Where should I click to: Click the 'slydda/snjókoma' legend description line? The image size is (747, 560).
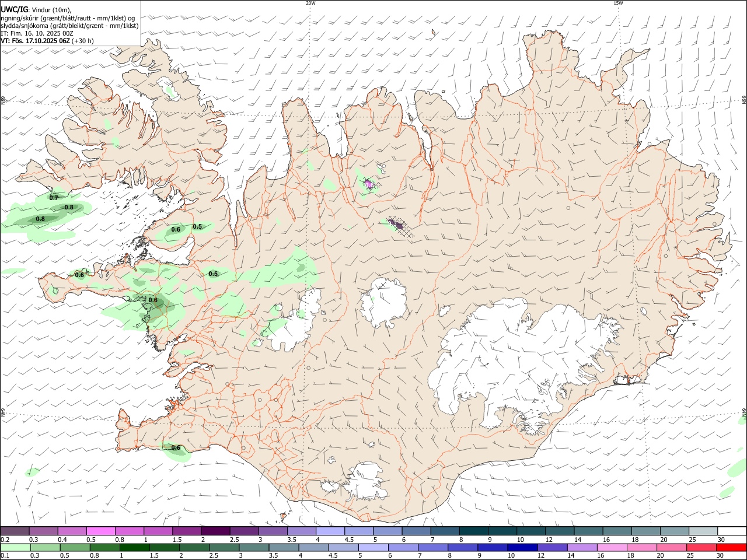[x=69, y=26]
